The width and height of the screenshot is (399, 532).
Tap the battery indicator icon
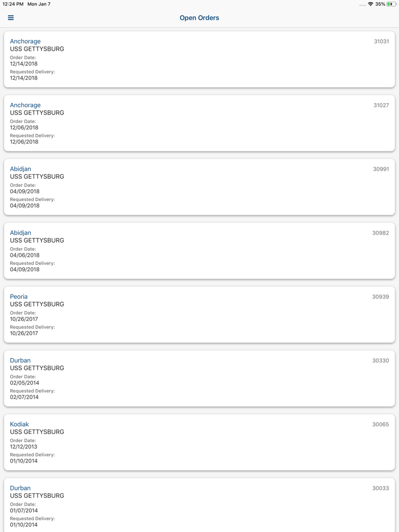coord(391,4)
